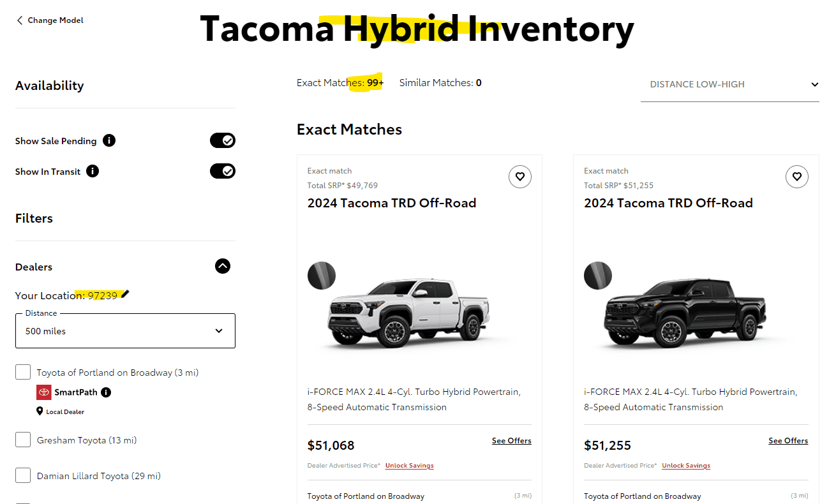
Task: Click back arrow next to Change Model
Action: tap(20, 20)
